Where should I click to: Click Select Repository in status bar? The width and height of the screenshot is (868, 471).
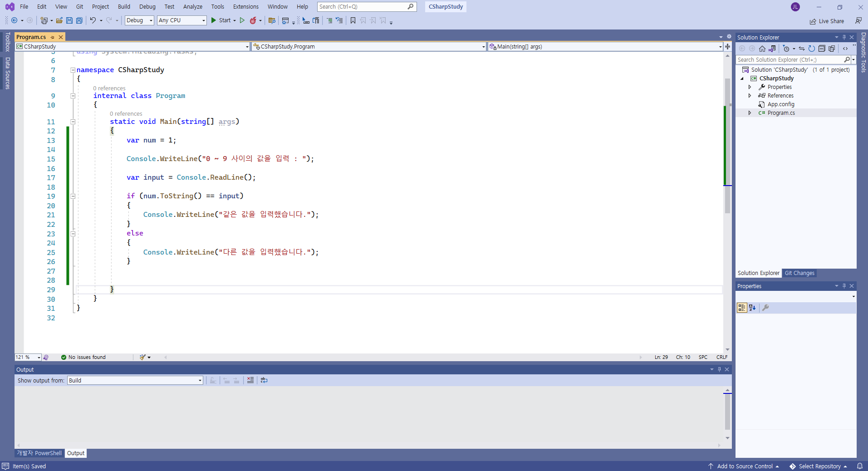pyautogui.click(x=819, y=466)
